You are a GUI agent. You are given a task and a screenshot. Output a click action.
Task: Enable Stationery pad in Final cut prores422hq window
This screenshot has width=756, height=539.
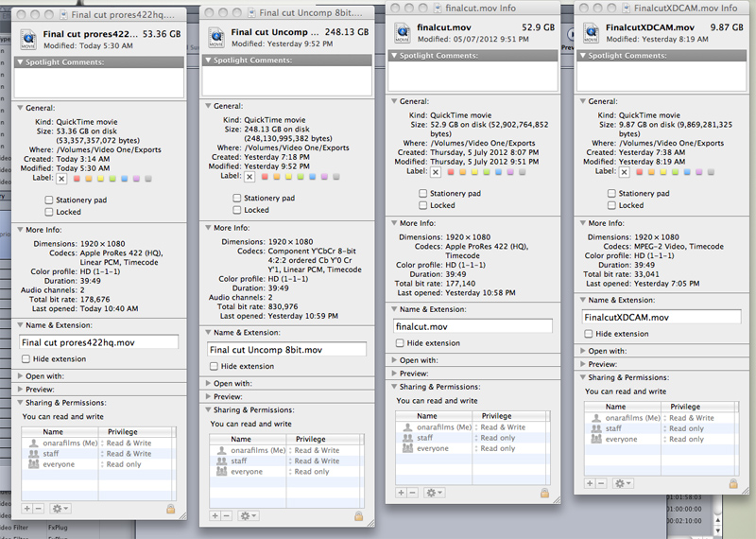48,200
